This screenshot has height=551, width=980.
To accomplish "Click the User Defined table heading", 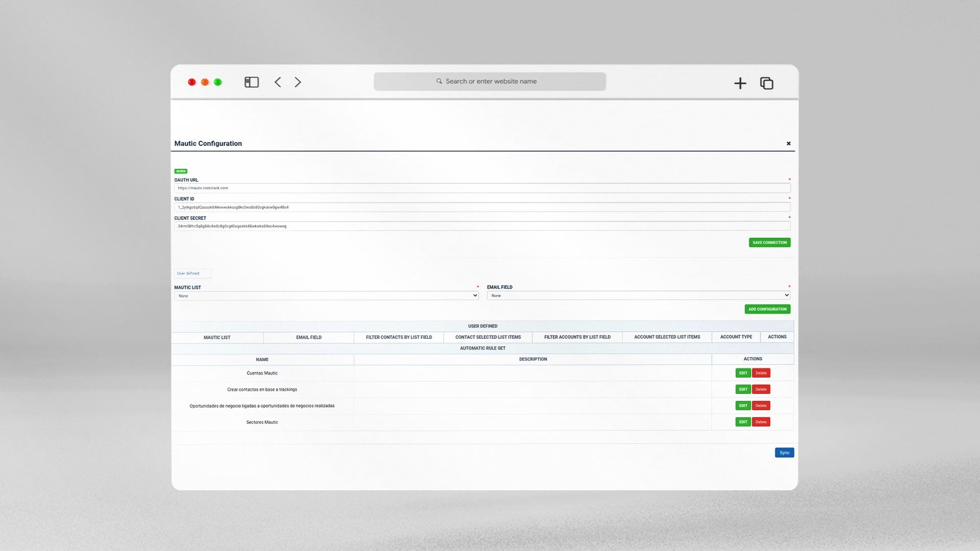I will (483, 326).
